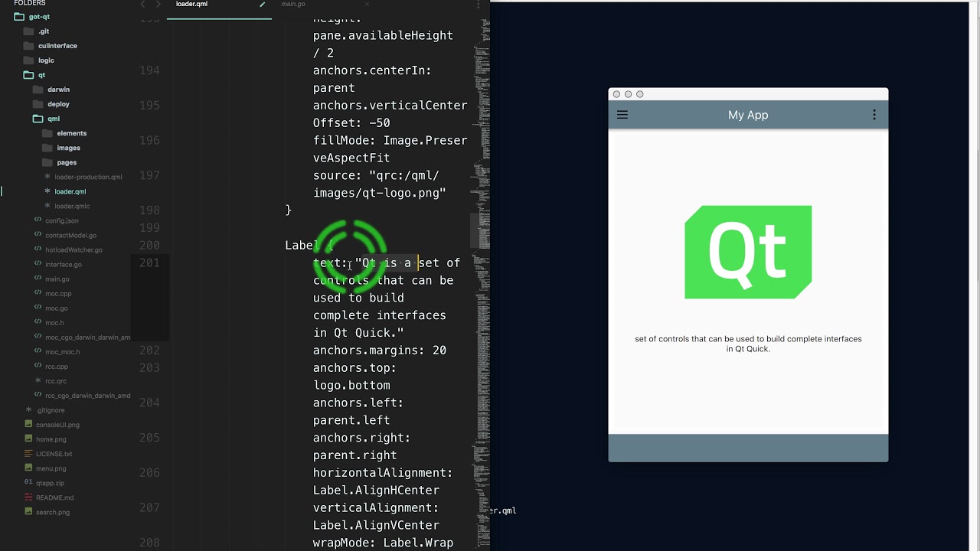Click the code icon beside moc.cpp

(38, 293)
